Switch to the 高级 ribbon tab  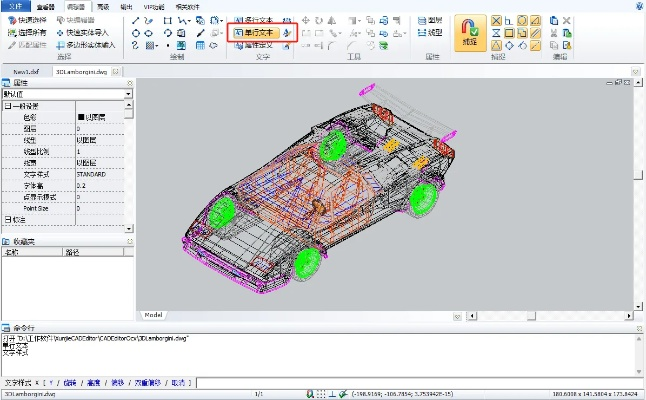pyautogui.click(x=102, y=6)
